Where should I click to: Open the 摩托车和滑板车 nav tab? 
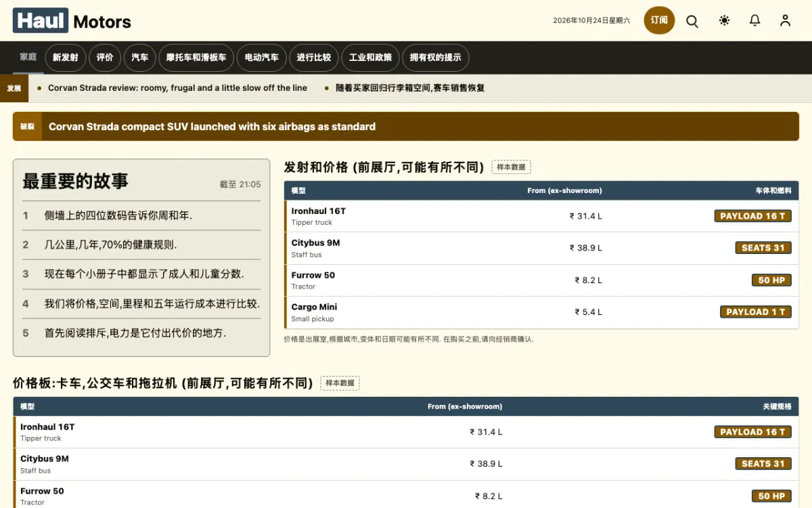[196, 58]
